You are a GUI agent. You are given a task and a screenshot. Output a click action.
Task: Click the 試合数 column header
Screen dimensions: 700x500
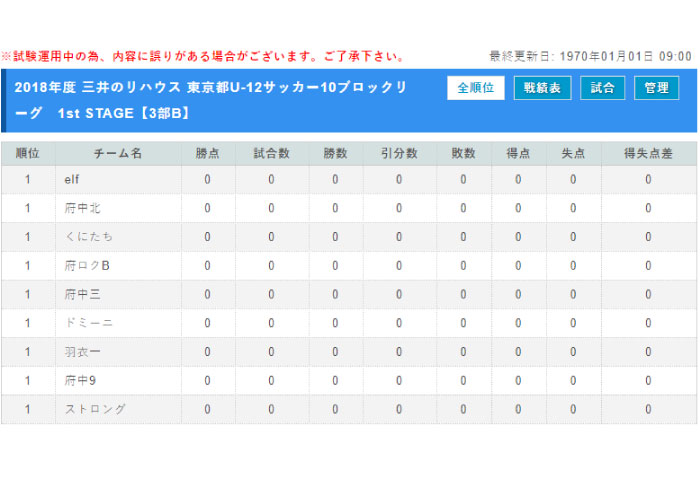(271, 153)
